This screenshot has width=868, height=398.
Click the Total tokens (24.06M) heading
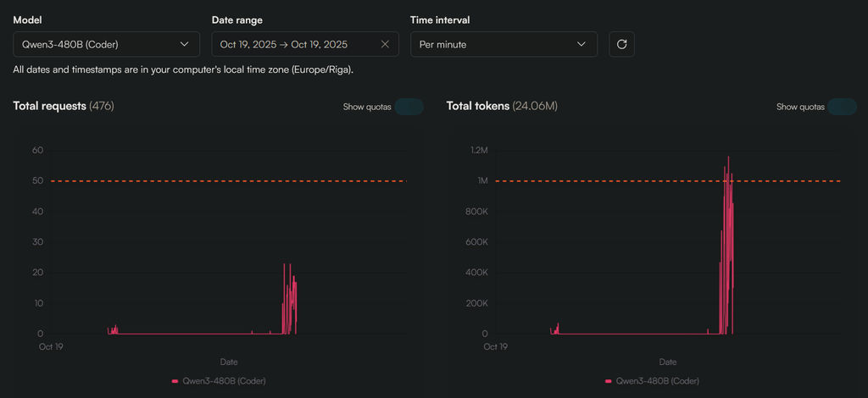(x=502, y=106)
